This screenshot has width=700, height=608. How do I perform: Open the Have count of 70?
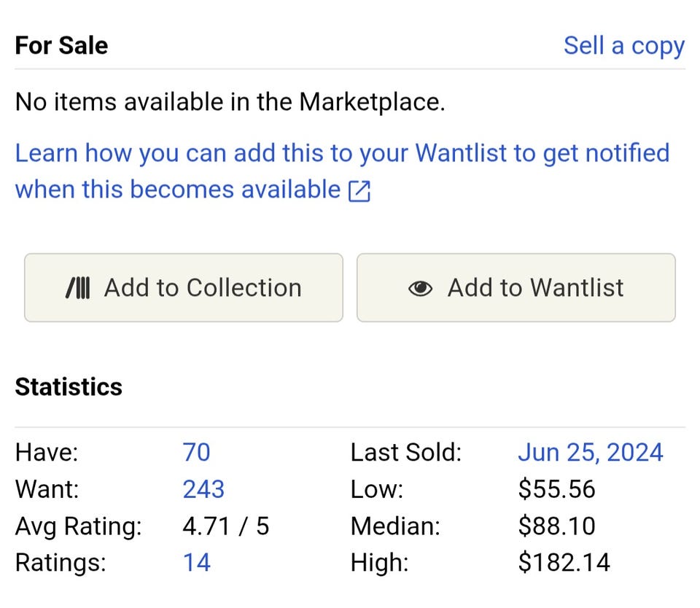[x=196, y=453]
